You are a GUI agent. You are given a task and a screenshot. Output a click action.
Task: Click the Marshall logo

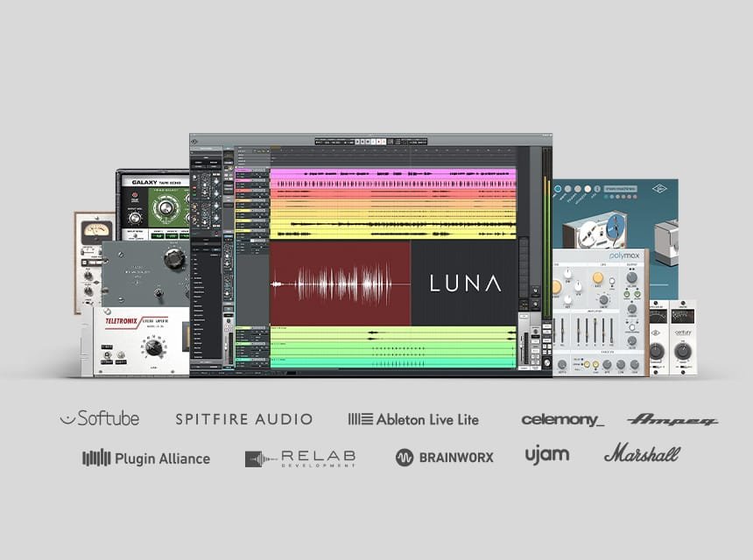(641, 453)
